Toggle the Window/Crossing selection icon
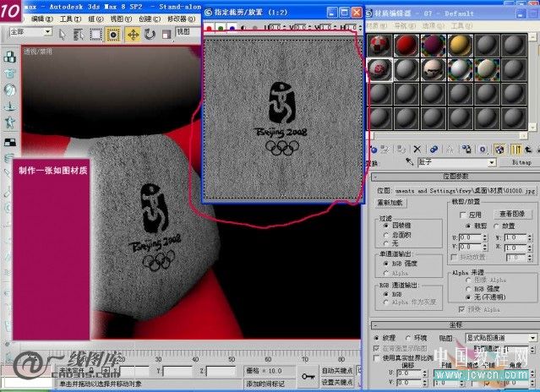 113,34
